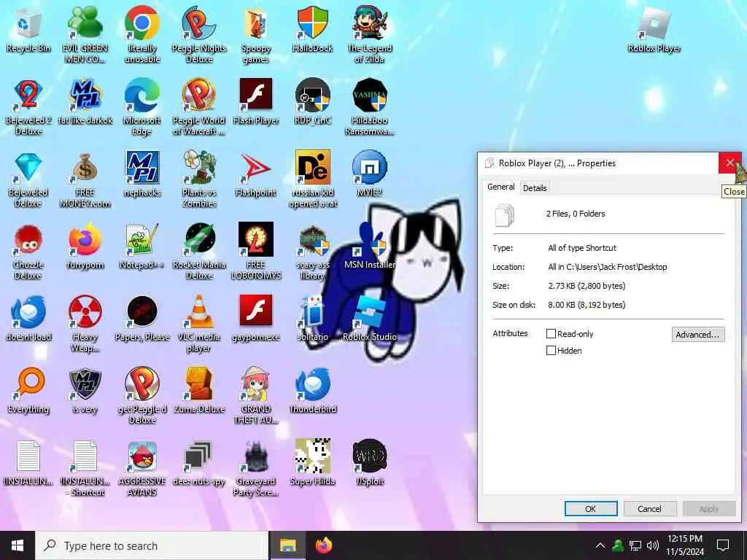Switch to the Details tab

[x=535, y=188]
